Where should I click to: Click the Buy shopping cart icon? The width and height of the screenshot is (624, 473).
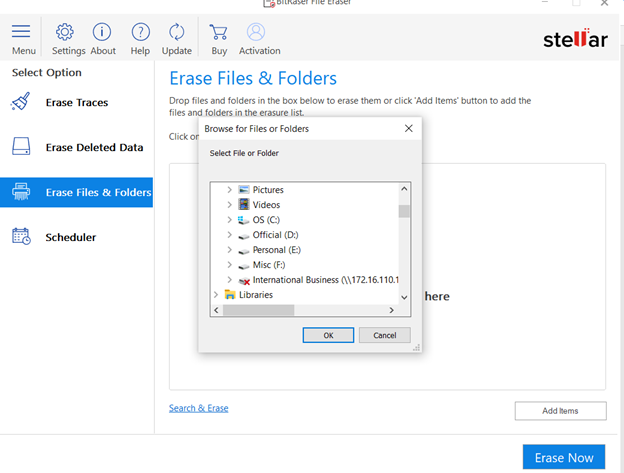pos(218,32)
